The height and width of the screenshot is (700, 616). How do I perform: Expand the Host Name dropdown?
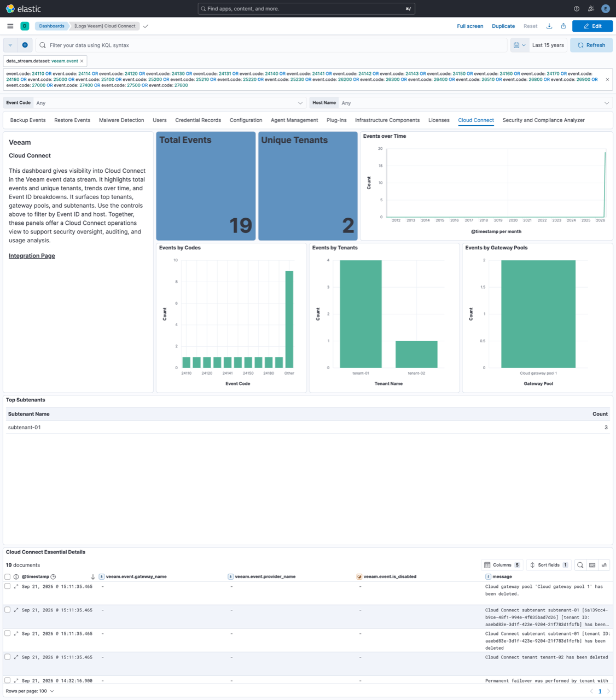475,103
